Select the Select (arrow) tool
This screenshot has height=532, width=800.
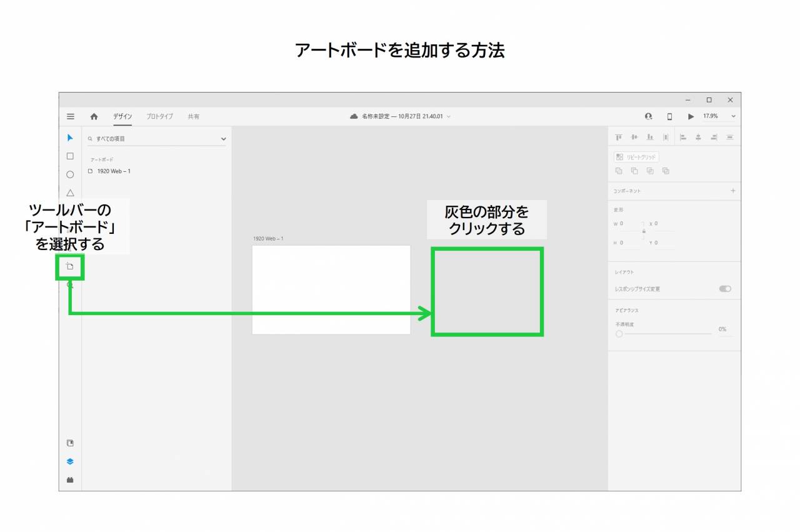(70, 138)
